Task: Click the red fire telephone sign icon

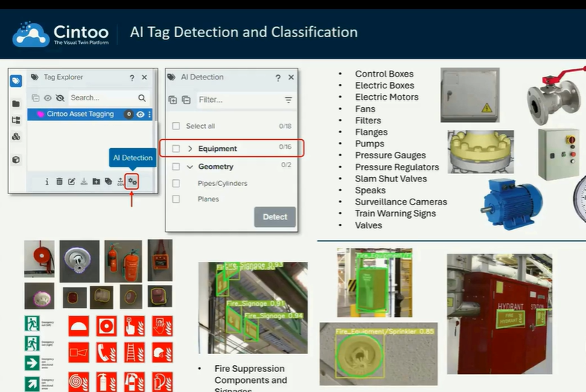Action: coord(106,353)
